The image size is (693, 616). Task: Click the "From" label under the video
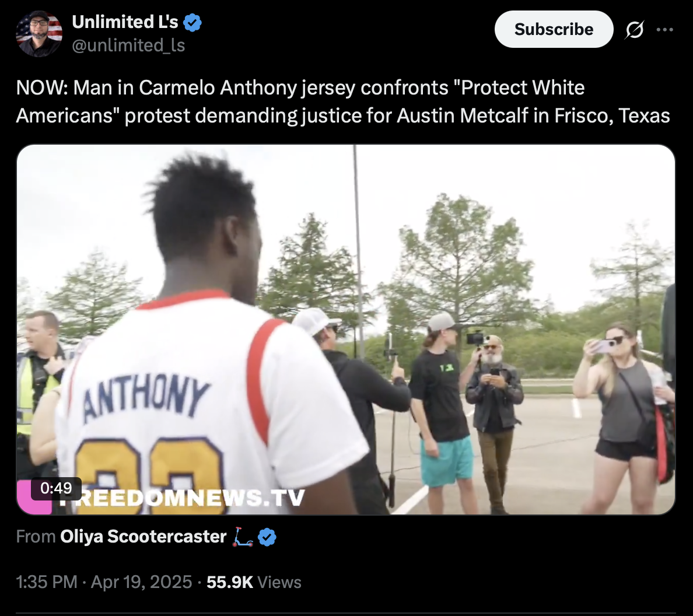coord(36,537)
